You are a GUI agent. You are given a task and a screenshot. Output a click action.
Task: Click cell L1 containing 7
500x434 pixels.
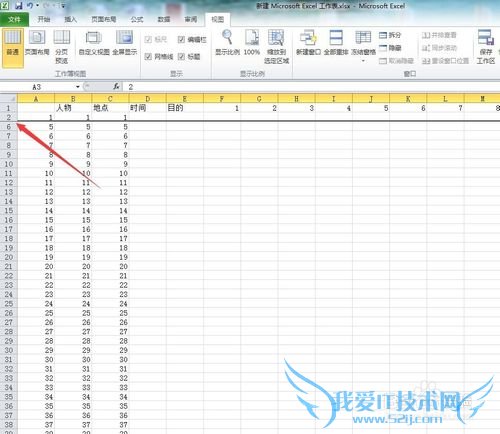(445, 108)
